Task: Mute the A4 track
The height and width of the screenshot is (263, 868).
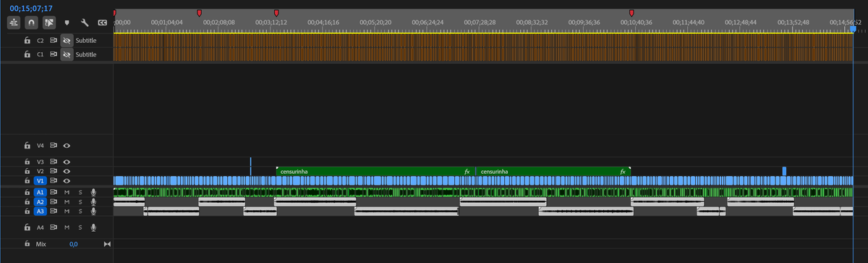Action: tap(67, 227)
